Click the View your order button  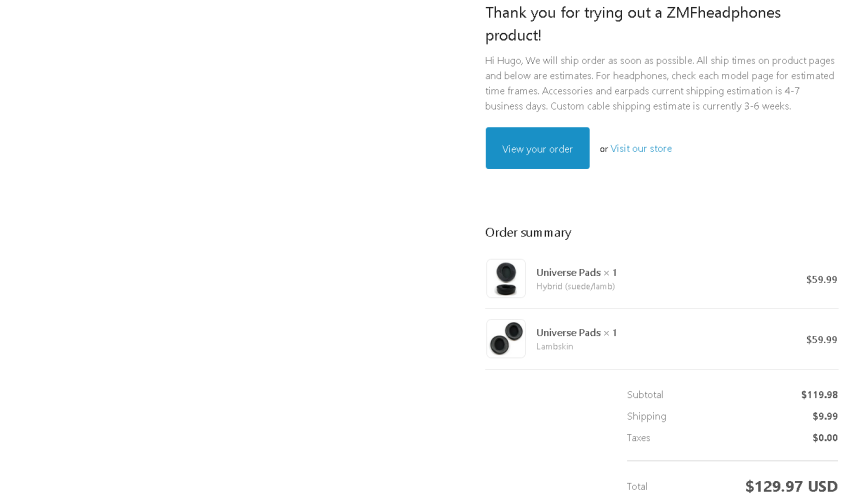point(537,148)
